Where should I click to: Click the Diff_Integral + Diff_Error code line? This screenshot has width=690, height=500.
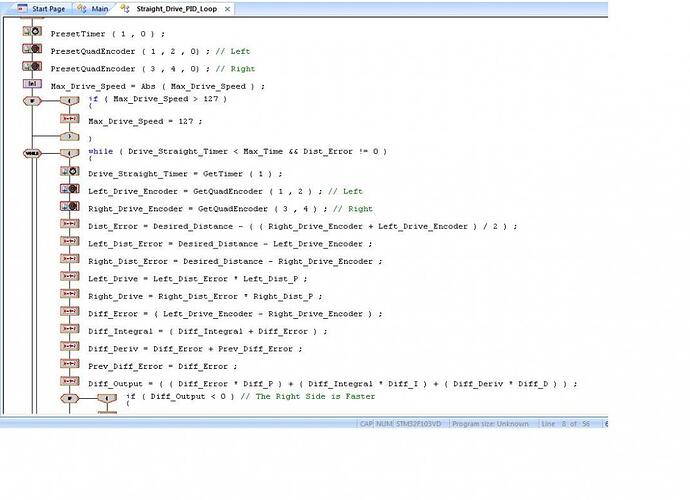[x=208, y=331]
